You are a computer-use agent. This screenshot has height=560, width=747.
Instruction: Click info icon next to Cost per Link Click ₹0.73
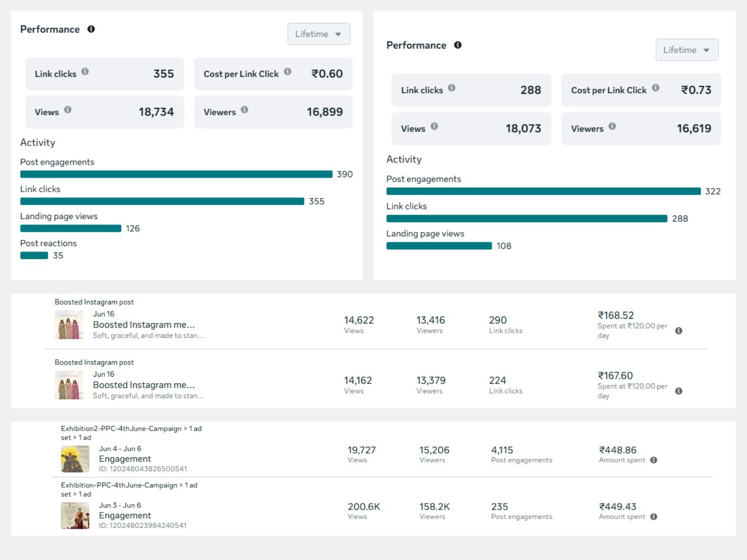tap(655, 88)
